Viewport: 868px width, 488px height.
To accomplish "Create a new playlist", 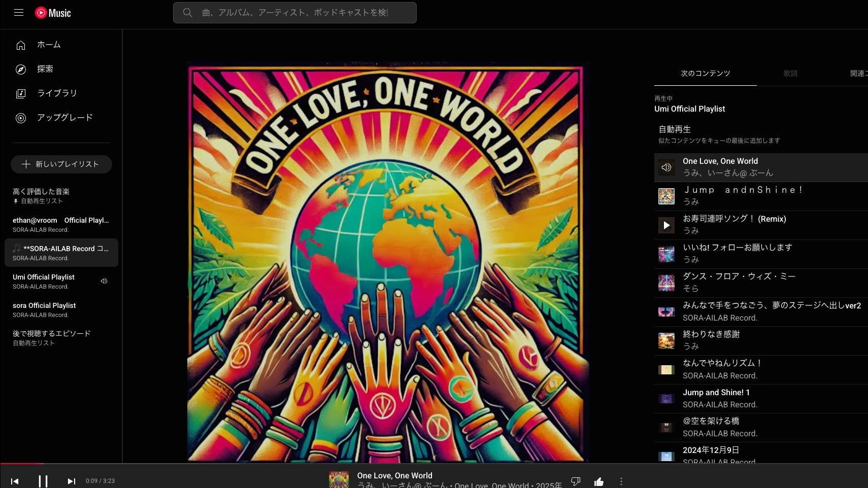I will 61,164.
